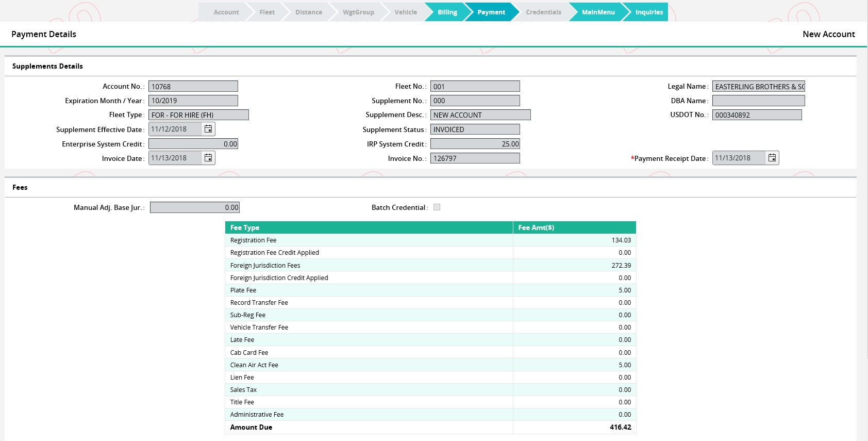Click the 272.39 foreign jurisdiction amount
The image size is (868, 441).
(x=621, y=265)
